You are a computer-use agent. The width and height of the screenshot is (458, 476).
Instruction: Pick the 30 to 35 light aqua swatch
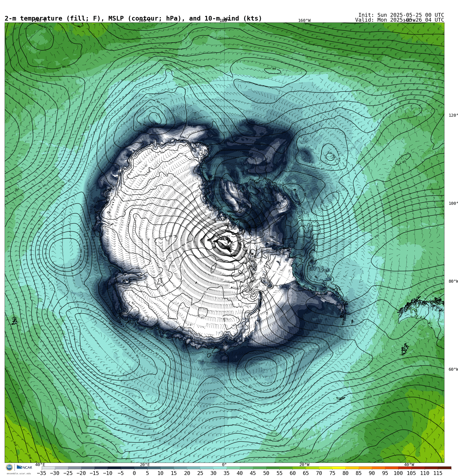[220, 468]
